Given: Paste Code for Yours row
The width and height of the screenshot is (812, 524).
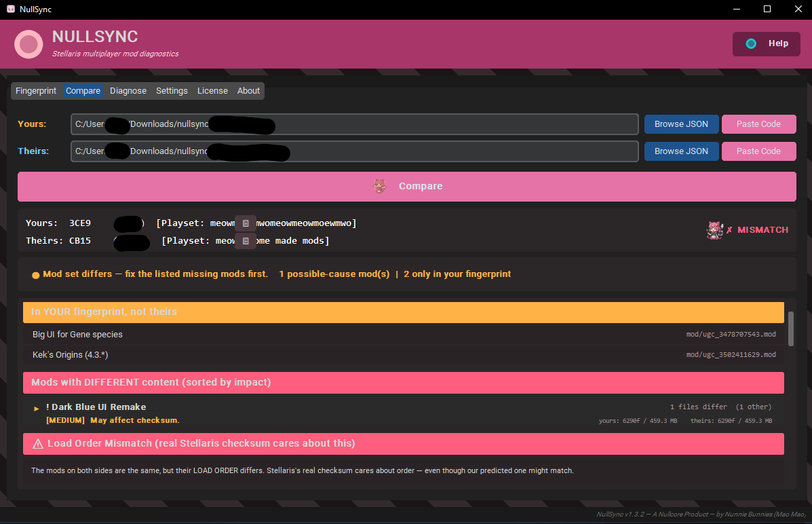Looking at the screenshot, I should [x=758, y=124].
